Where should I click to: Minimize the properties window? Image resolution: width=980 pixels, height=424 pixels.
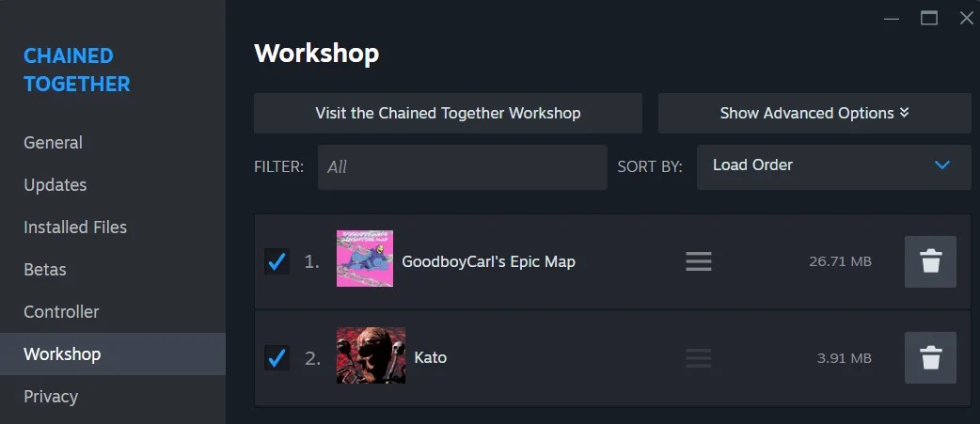point(892,19)
